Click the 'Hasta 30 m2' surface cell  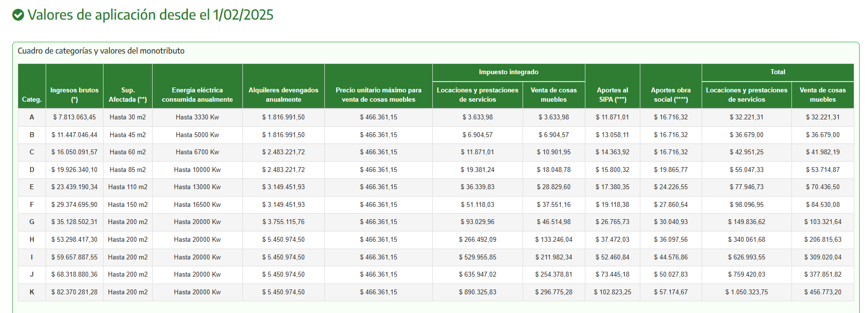128,117
